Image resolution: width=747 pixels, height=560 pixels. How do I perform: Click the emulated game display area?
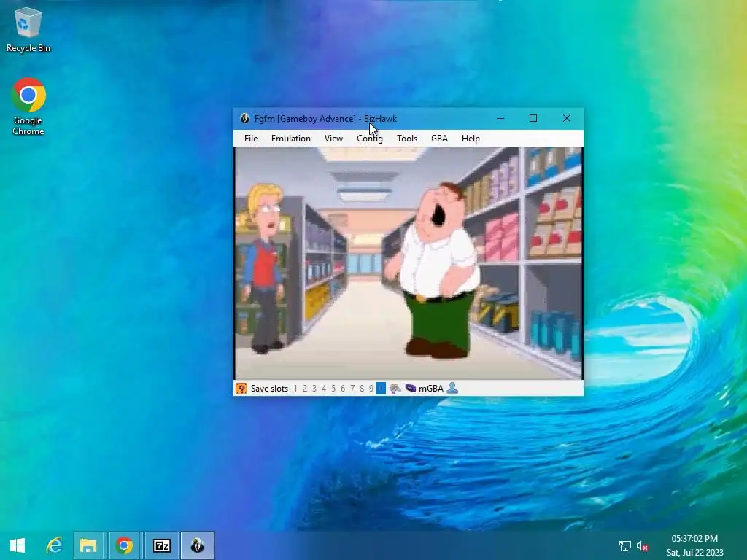pos(409,262)
